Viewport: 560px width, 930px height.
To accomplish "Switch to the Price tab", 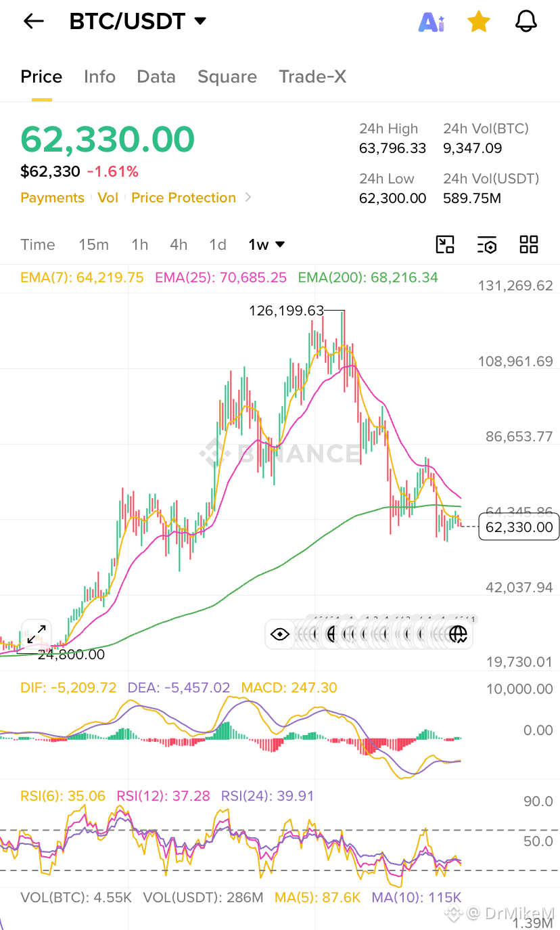I will (x=41, y=77).
